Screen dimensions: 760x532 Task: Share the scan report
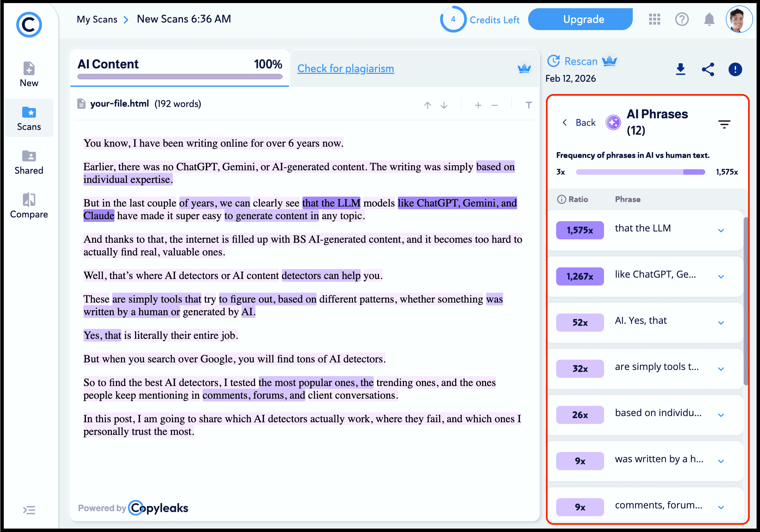(x=708, y=69)
